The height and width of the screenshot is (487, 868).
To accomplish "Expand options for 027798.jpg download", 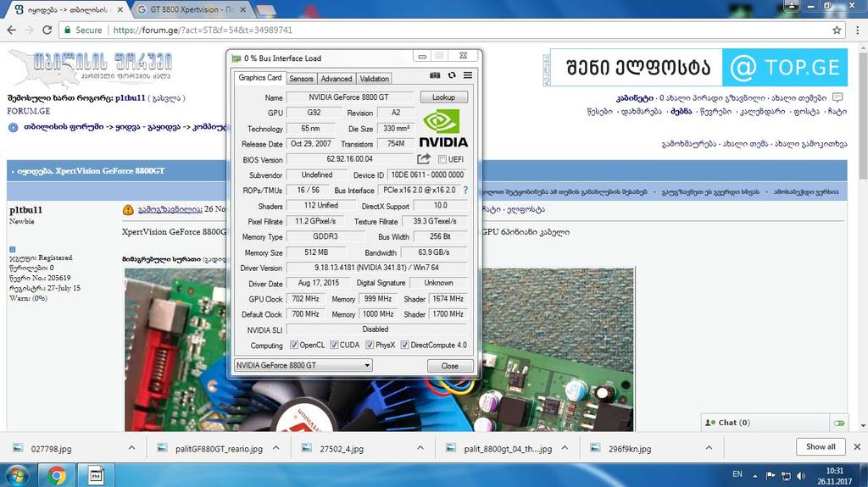I will 131,448.
